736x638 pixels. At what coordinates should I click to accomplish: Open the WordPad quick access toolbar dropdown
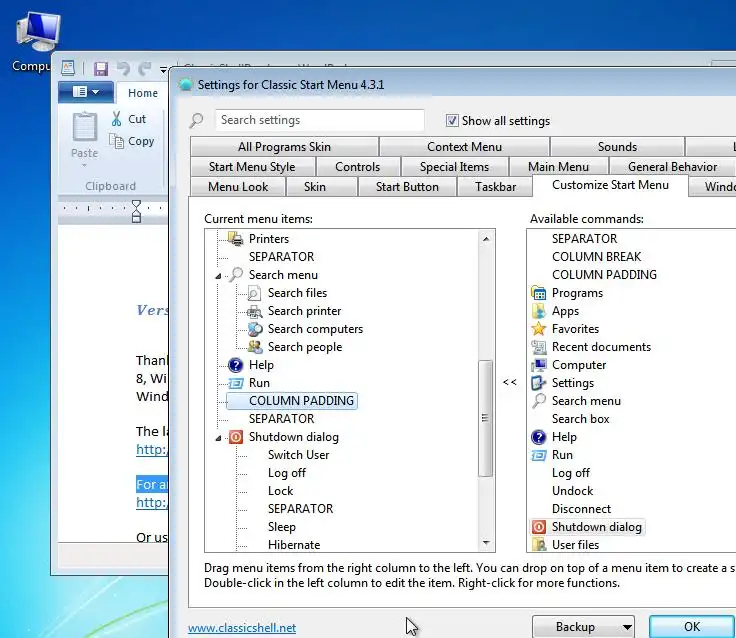163,69
